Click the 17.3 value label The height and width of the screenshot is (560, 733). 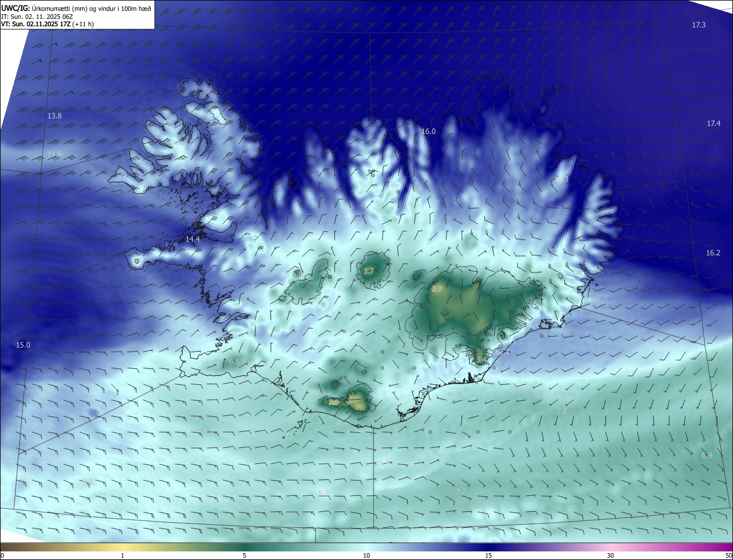(699, 25)
